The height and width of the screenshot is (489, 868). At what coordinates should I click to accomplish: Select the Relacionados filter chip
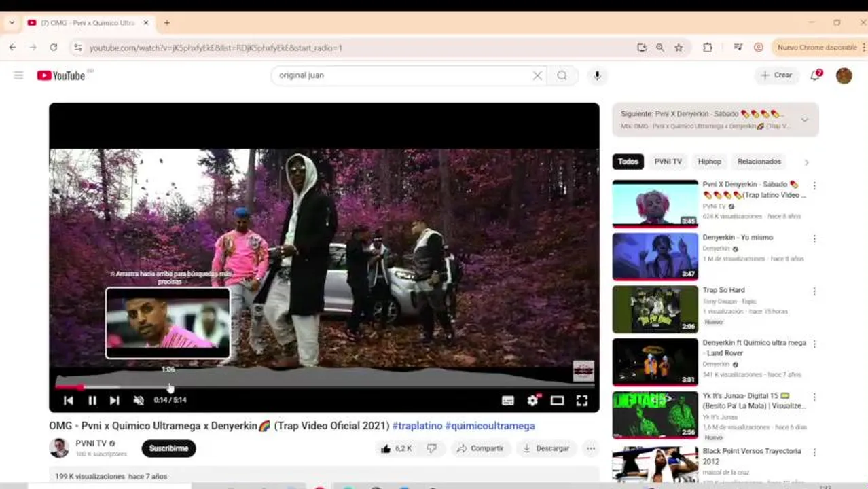point(759,162)
